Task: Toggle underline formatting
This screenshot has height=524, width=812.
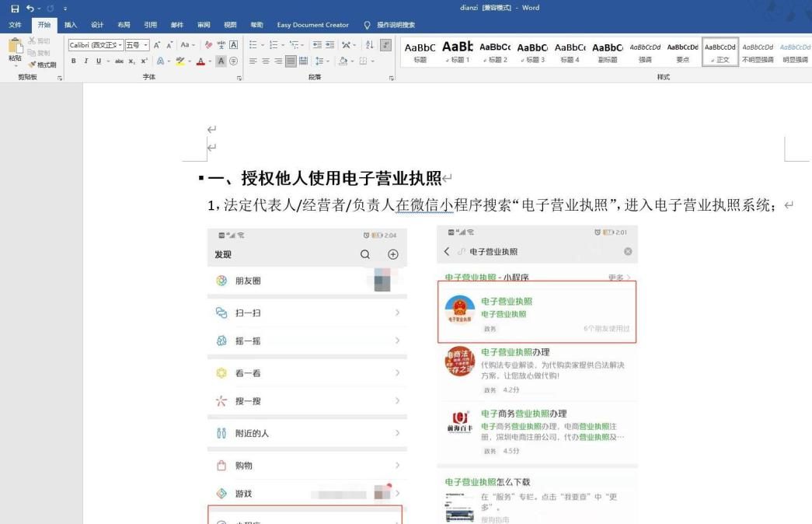Action: tap(99, 61)
